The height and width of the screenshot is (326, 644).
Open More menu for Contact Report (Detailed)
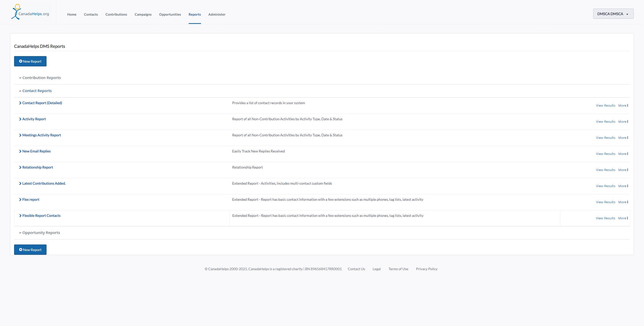click(x=623, y=106)
